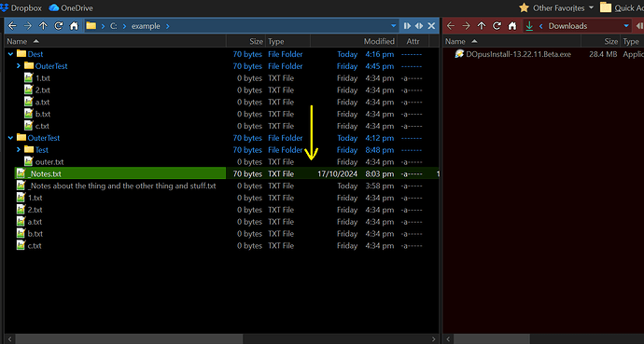This screenshot has width=644, height=344.
Task: Click the folder icon before C: in breadcrumb
Action: tap(91, 26)
